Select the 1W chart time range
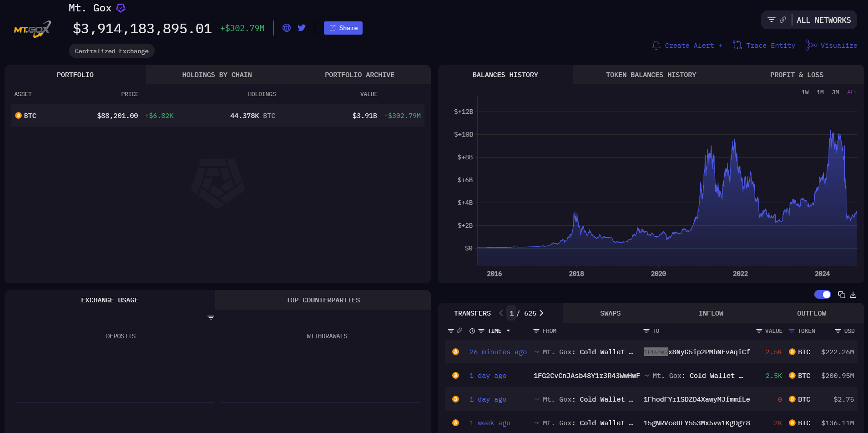868x433 pixels. pyautogui.click(x=805, y=92)
